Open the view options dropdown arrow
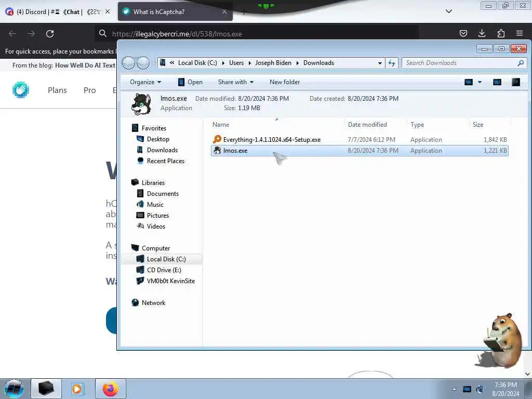Viewport: 532px width, 399px height. point(480,82)
